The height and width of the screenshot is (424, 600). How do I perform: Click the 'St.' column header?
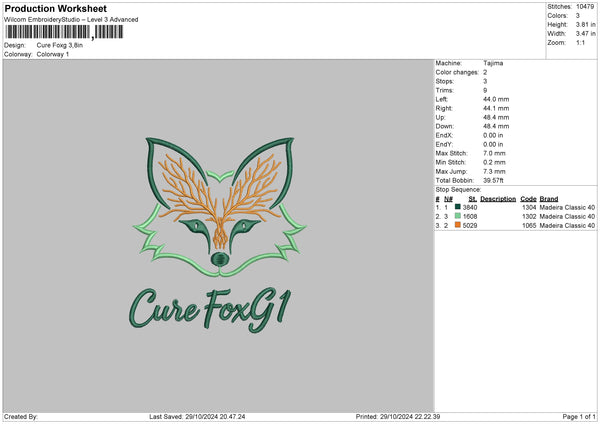click(x=471, y=198)
